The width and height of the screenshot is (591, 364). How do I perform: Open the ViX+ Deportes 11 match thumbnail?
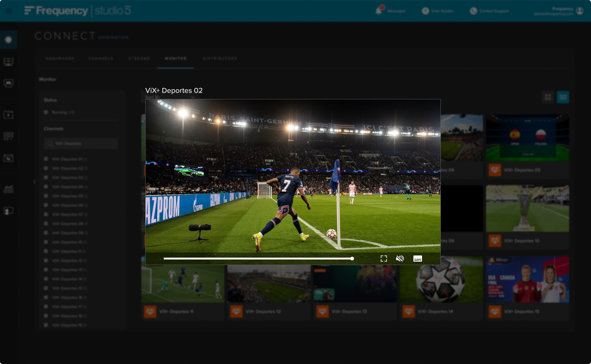click(x=183, y=283)
